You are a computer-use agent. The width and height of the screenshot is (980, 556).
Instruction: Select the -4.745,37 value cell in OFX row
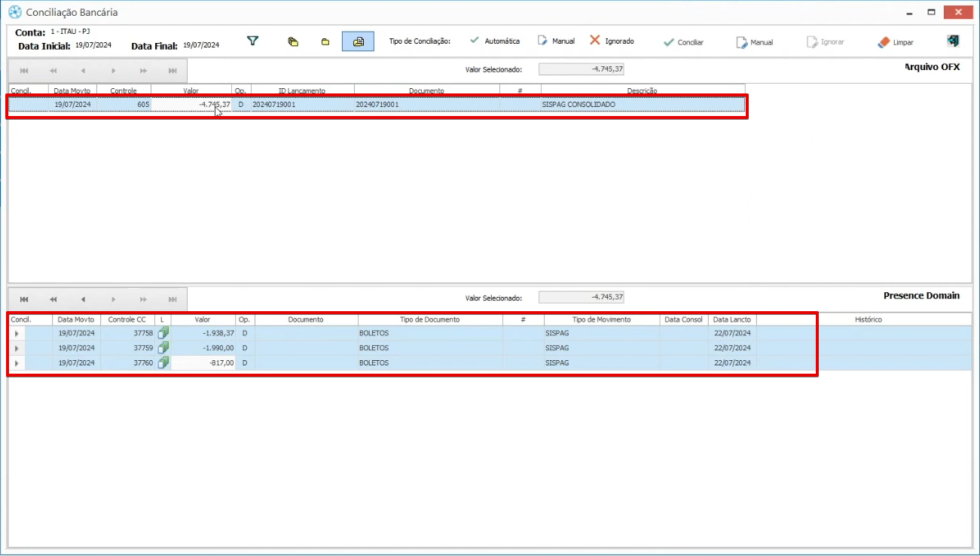click(191, 105)
